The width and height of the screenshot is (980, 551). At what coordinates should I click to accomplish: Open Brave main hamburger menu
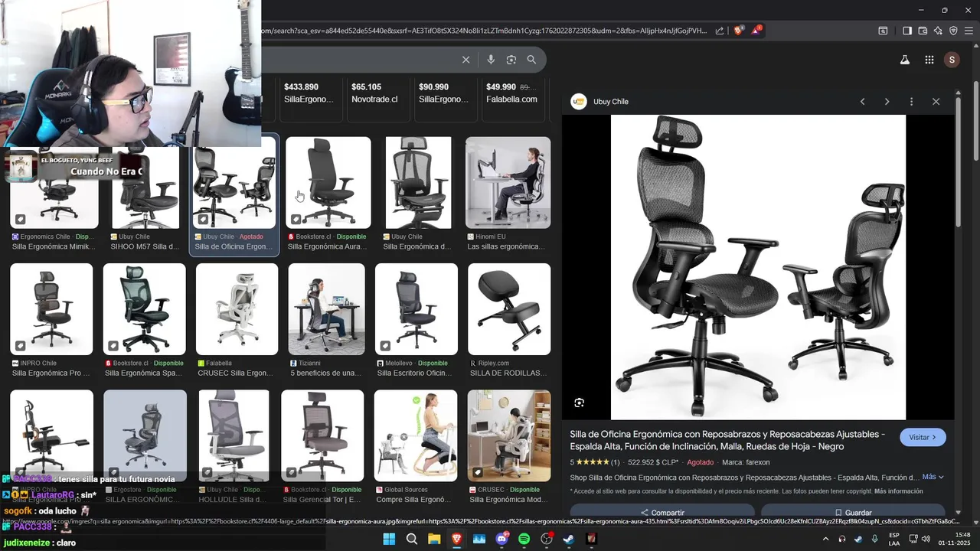969,31
